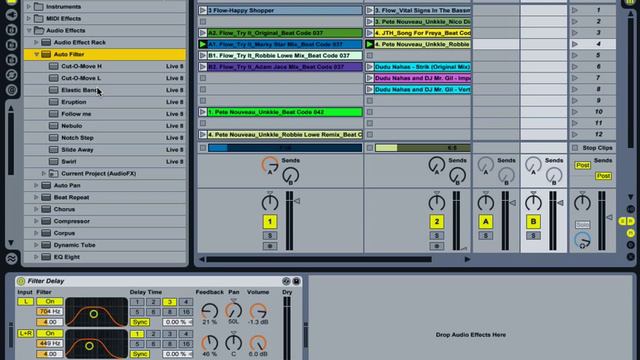Toggle L+R channel filter On button
The width and height of the screenshot is (640, 360).
[50, 333]
